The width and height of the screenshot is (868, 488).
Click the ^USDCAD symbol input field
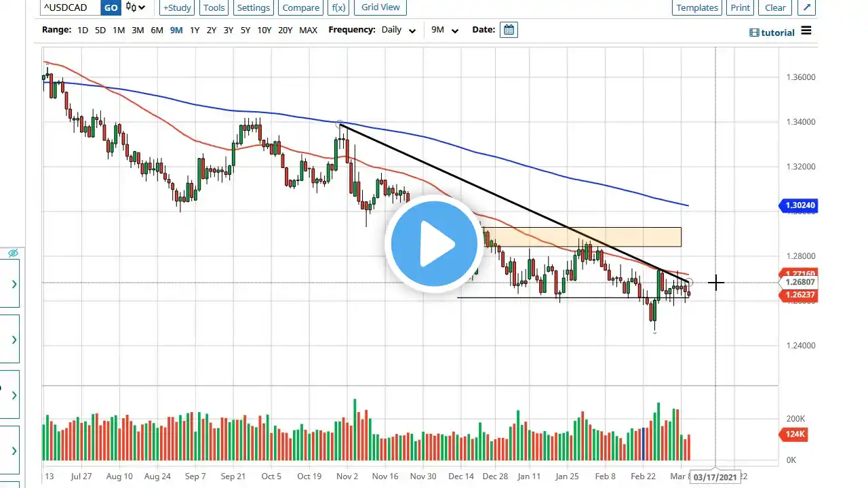coord(70,7)
